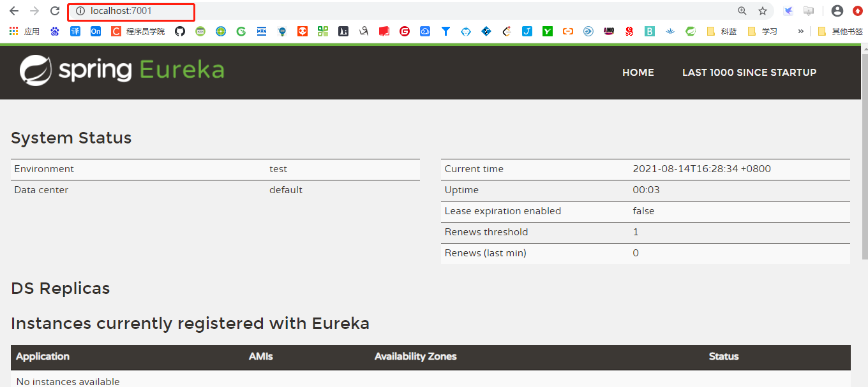Open the 科蓝 bookmarks folder
The width and height of the screenshot is (868, 387).
point(722,31)
